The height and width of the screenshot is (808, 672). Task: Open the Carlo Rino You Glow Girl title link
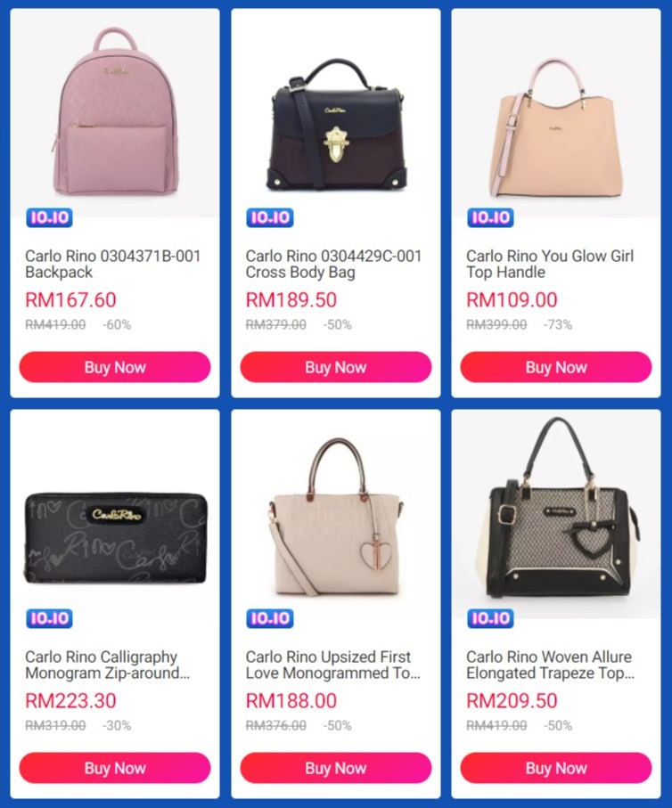(x=550, y=264)
